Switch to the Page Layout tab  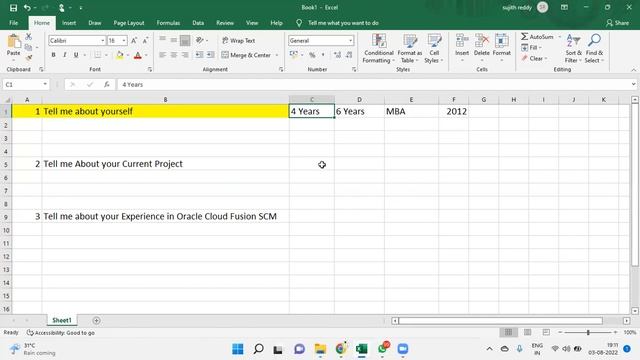tap(129, 23)
